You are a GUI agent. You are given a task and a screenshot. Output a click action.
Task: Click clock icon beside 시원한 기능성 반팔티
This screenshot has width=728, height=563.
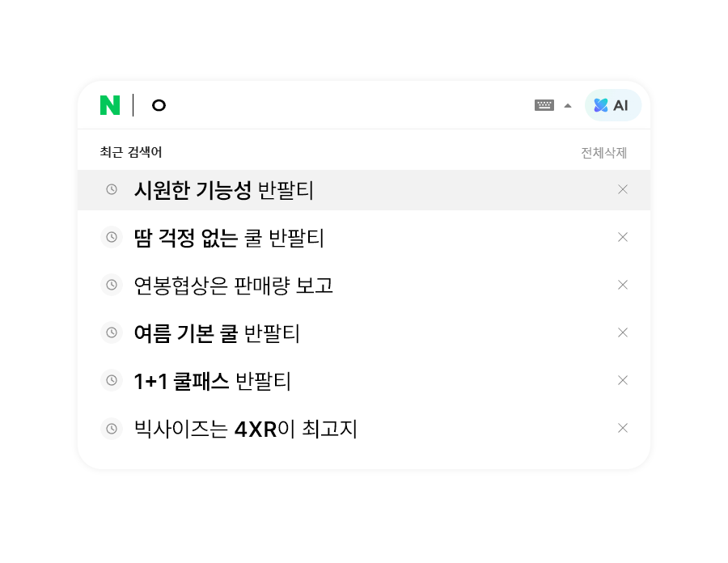tap(112, 189)
